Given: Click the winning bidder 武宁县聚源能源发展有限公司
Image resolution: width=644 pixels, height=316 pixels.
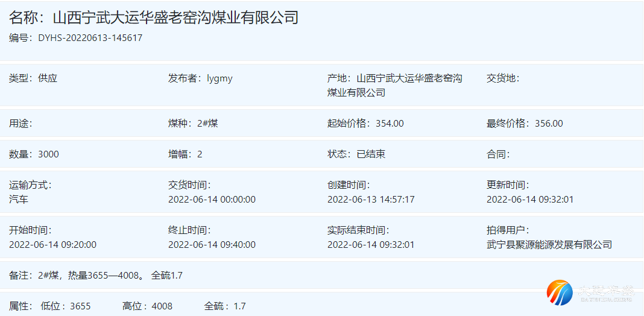Looking at the screenshot, I should coord(549,245).
